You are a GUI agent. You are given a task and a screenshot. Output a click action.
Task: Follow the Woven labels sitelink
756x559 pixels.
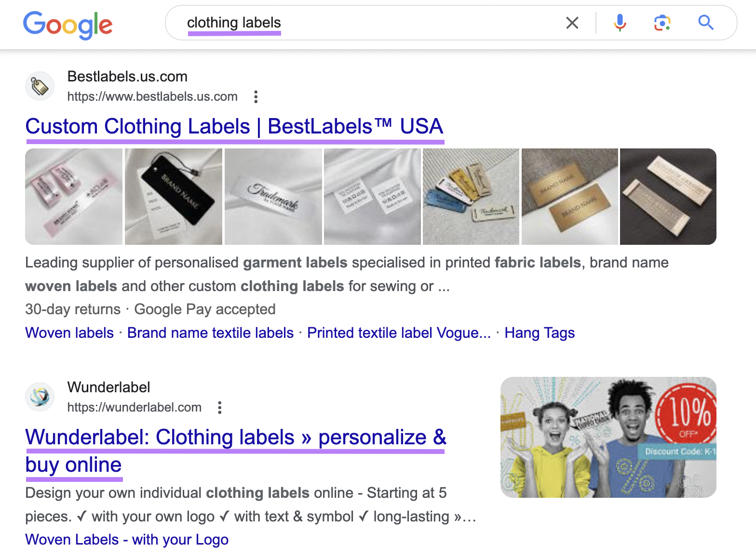(69, 333)
